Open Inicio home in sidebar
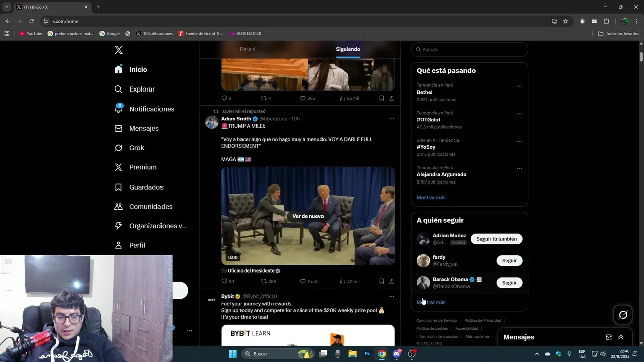 (x=131, y=69)
